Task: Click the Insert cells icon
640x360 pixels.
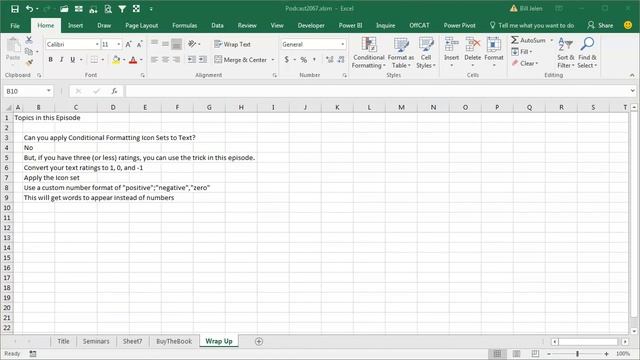Action: (x=451, y=44)
